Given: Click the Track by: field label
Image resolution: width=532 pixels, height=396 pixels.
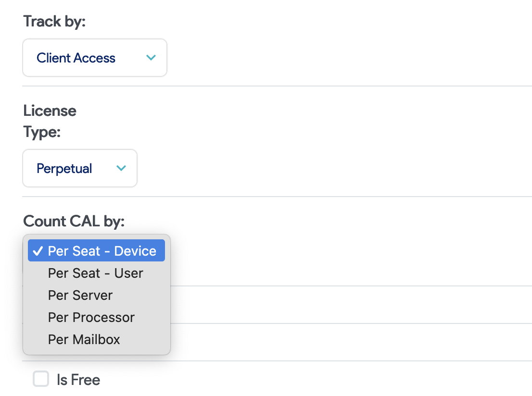Looking at the screenshot, I should [54, 21].
